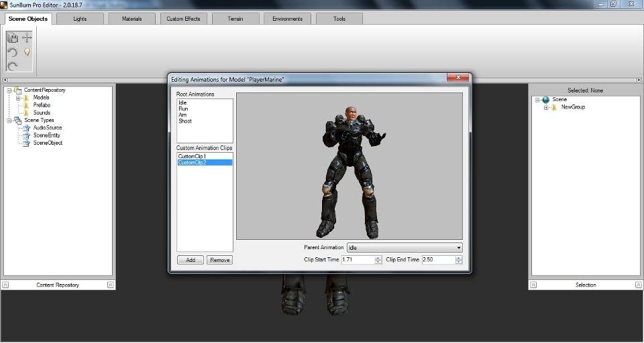Select the move/translate arrows tool
The width and height of the screenshot is (644, 343).
coord(27,38)
